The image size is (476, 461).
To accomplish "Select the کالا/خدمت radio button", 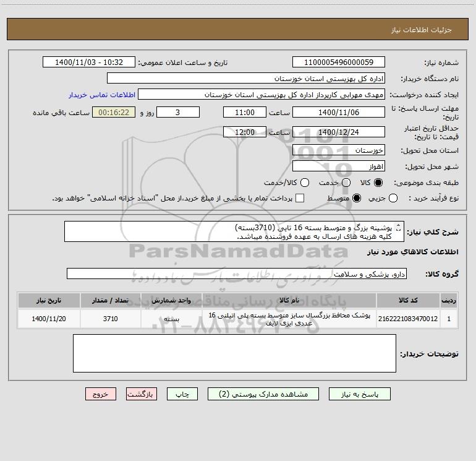I will [x=305, y=183].
